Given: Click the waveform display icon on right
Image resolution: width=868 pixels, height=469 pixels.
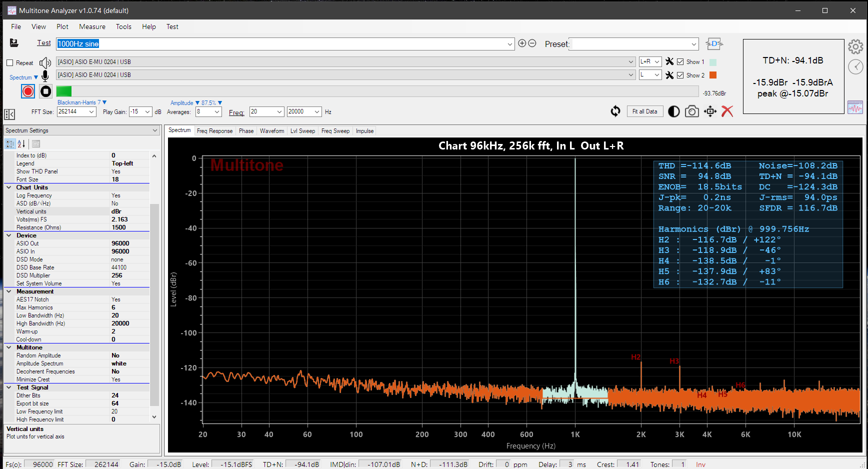Looking at the screenshot, I should pos(855,107).
